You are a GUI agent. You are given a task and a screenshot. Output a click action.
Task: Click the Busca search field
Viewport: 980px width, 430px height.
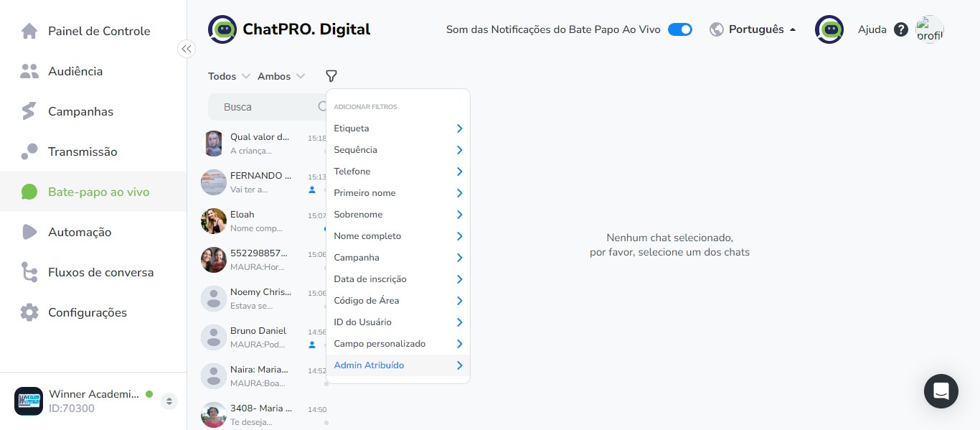(x=267, y=106)
